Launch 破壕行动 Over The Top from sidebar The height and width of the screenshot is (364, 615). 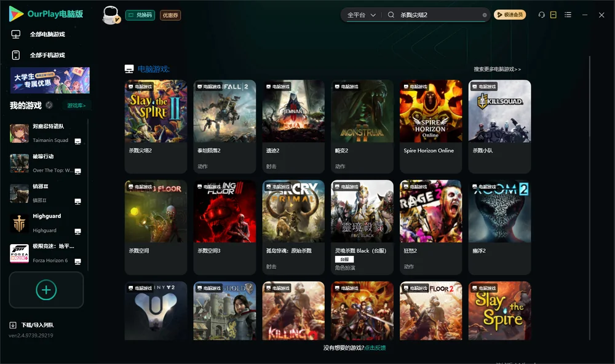[x=46, y=163]
